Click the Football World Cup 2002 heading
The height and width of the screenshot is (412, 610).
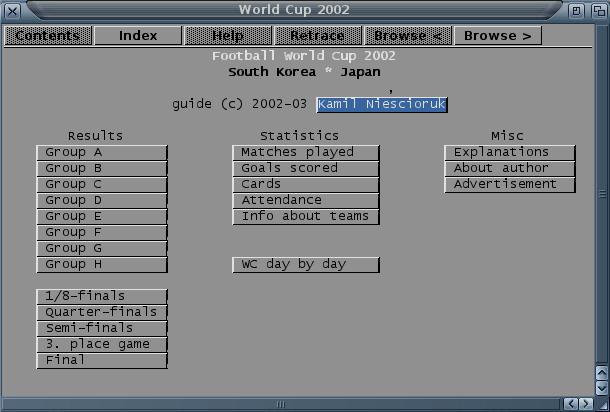[x=304, y=56]
